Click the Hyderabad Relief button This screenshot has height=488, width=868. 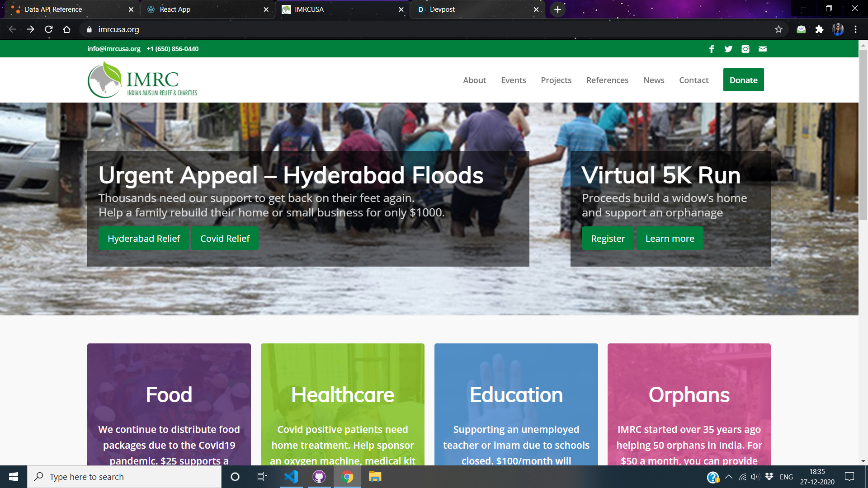(144, 238)
